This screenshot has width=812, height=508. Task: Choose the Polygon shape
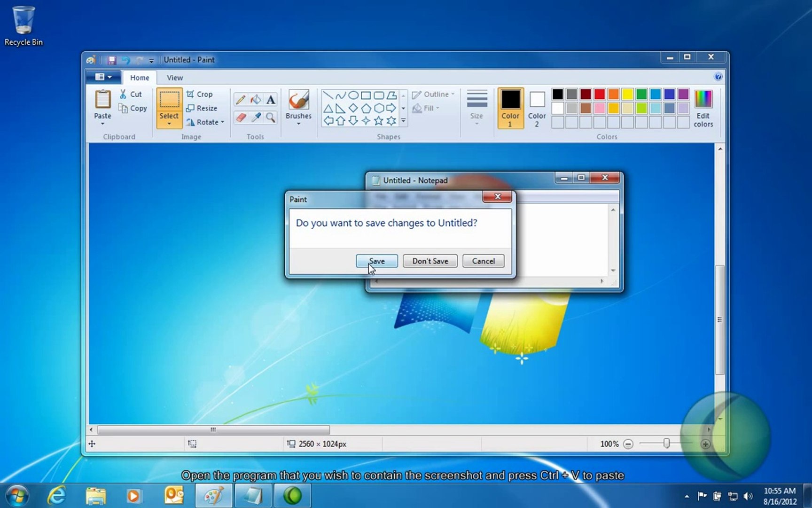pos(391,95)
